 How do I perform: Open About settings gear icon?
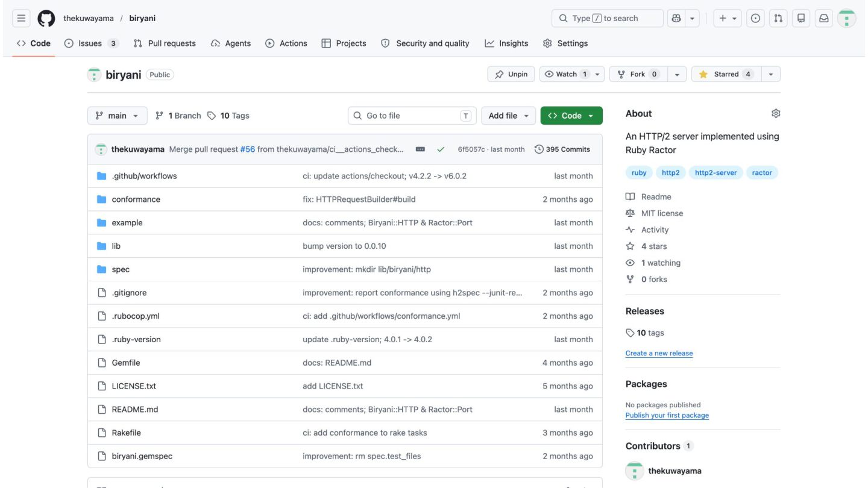[776, 113]
